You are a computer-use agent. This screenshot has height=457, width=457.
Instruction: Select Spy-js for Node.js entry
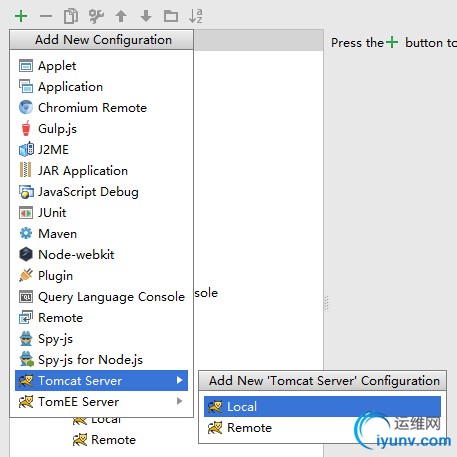click(102, 359)
